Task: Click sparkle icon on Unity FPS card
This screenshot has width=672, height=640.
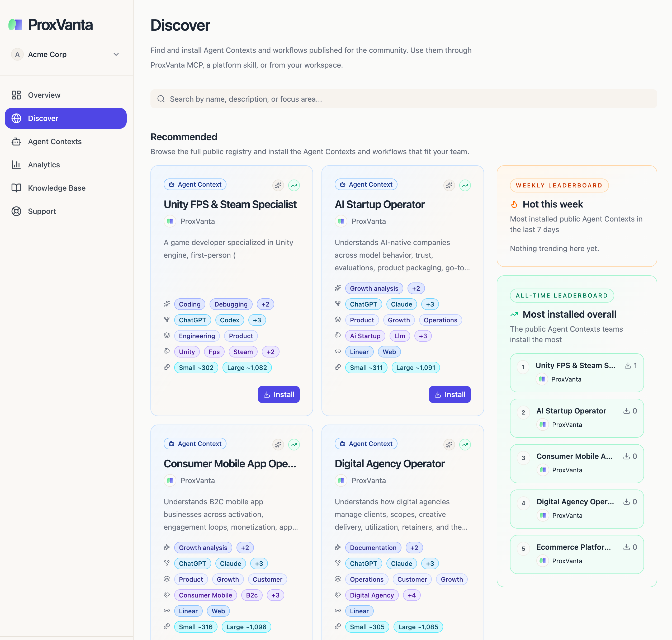Action: pos(278,185)
